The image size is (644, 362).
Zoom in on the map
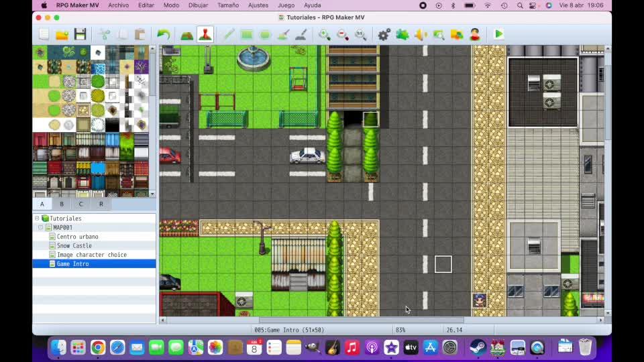(325, 34)
